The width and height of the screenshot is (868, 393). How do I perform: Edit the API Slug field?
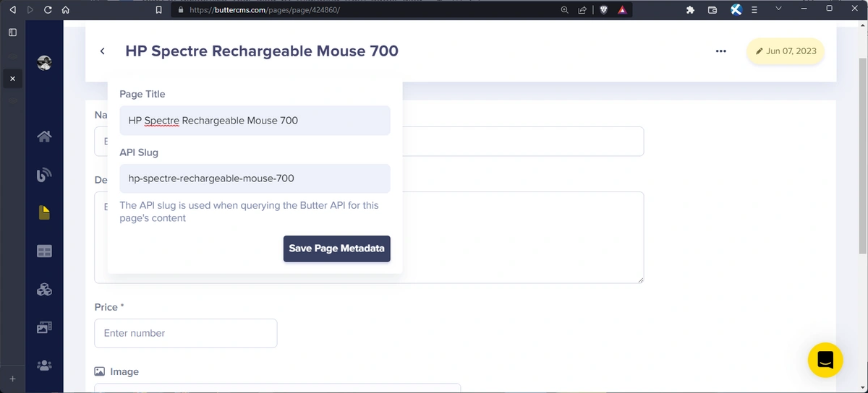click(x=255, y=178)
